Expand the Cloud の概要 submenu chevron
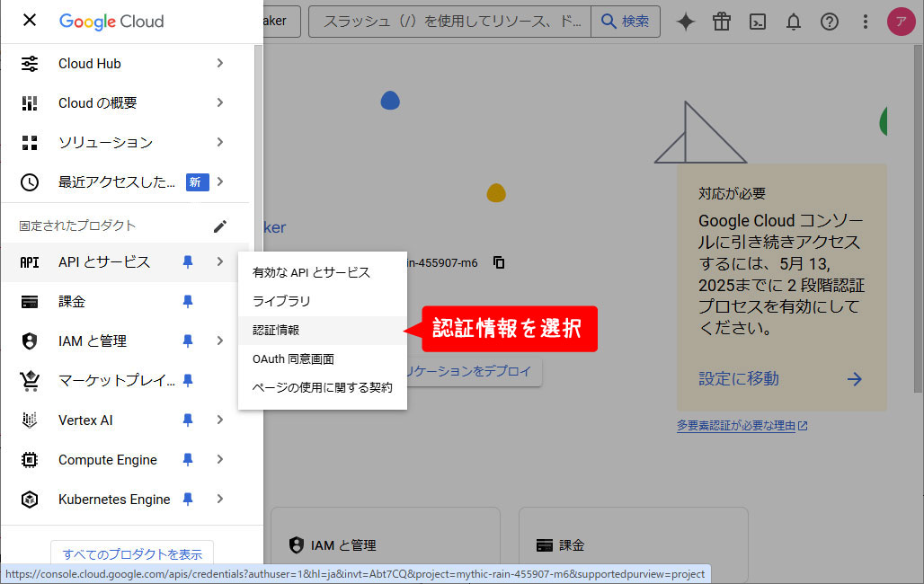The width and height of the screenshot is (924, 584). tap(220, 102)
